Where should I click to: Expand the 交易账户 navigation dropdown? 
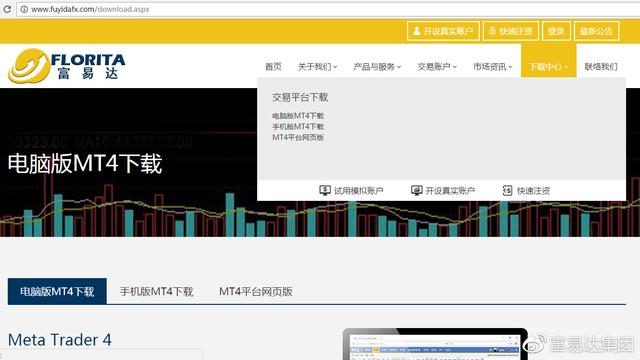(x=437, y=67)
